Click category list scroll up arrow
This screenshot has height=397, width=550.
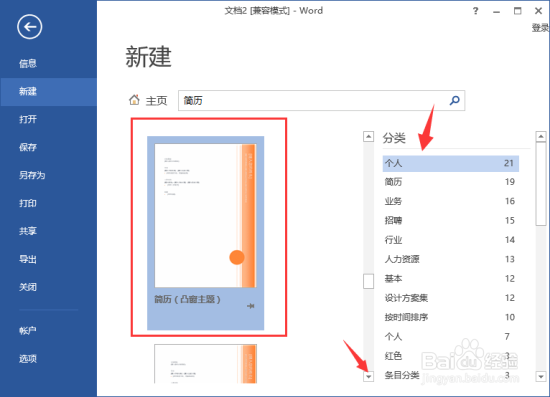coord(541,136)
